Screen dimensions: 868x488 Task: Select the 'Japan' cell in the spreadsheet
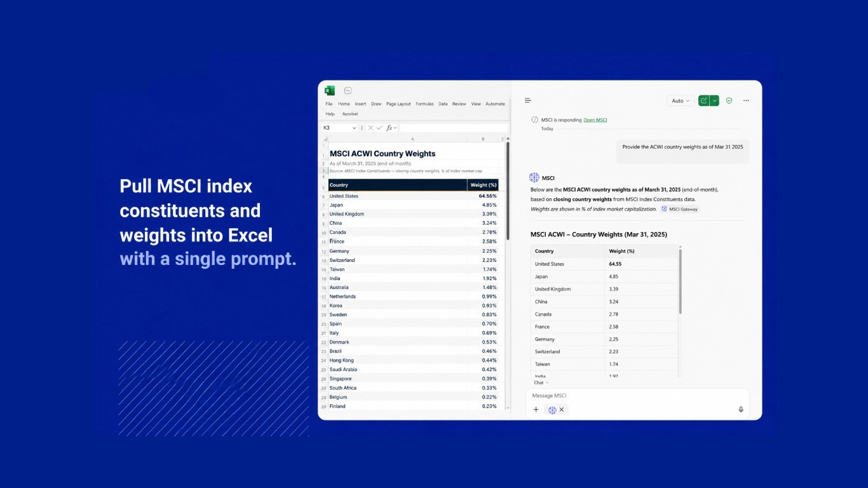(x=398, y=205)
